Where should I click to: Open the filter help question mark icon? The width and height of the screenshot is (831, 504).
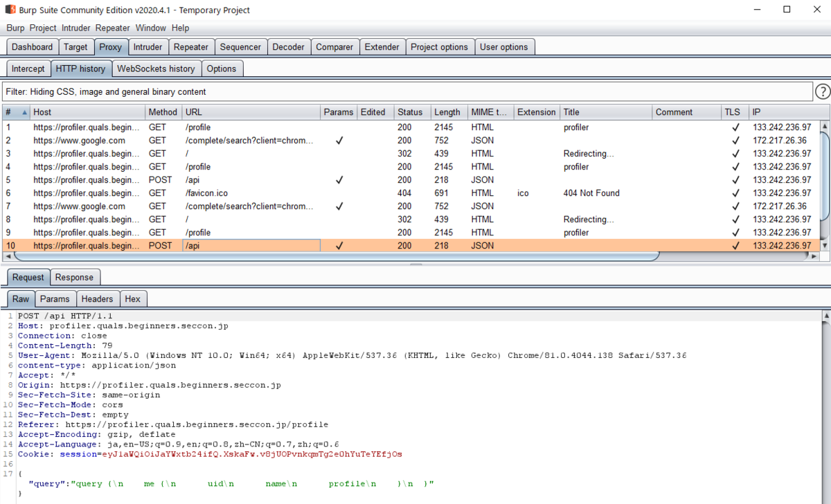[822, 91]
